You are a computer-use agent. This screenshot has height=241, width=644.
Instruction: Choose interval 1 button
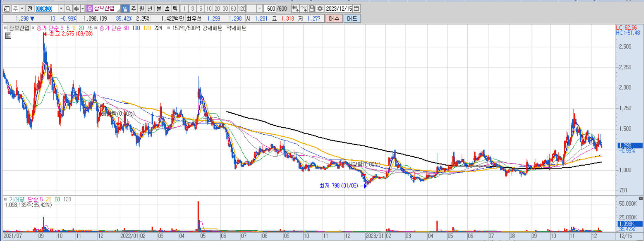pyautogui.click(x=184, y=9)
